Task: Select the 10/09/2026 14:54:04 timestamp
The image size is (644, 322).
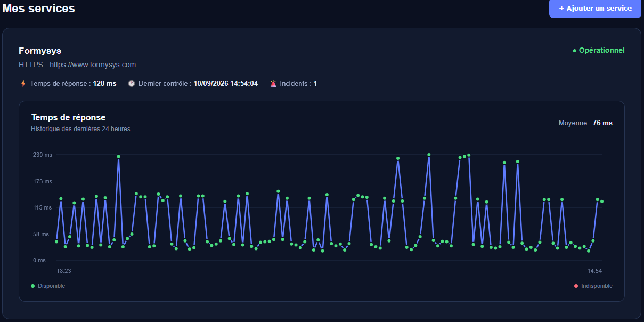Action: click(x=225, y=84)
